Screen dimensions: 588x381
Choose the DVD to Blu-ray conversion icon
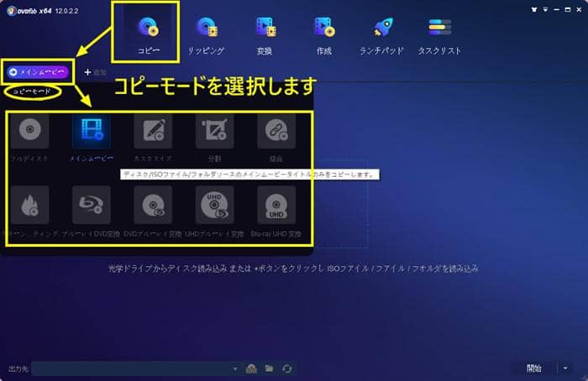tap(153, 204)
